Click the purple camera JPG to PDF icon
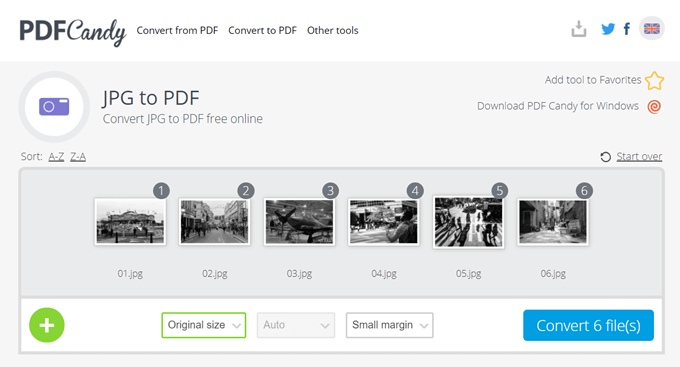 click(54, 107)
